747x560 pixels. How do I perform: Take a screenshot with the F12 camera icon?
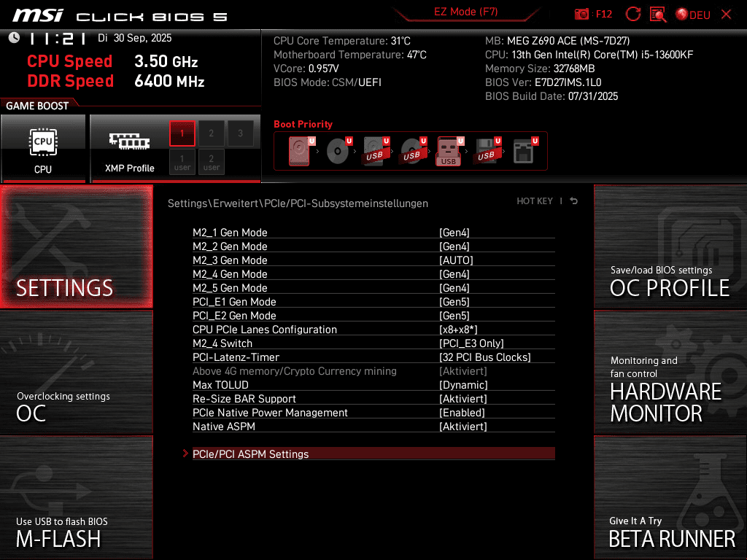pyautogui.click(x=581, y=15)
